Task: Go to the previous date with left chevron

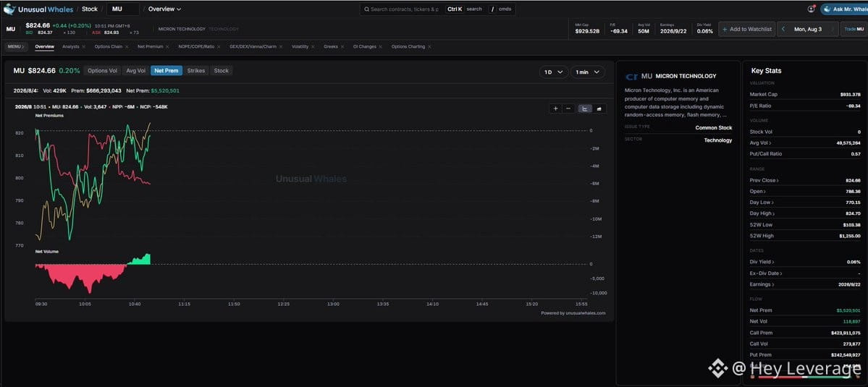Action: pyautogui.click(x=783, y=30)
